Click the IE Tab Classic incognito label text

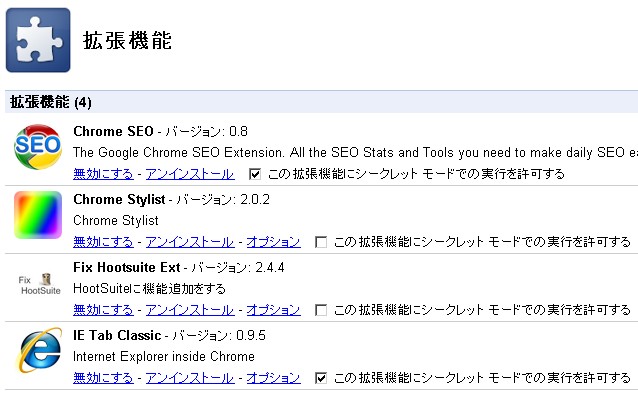tap(482, 378)
